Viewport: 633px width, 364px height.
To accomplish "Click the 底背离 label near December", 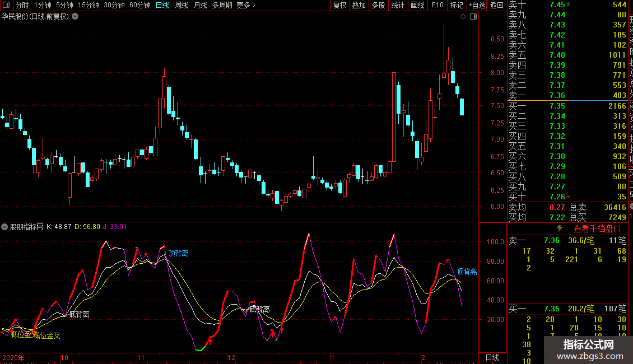I will tap(259, 310).
